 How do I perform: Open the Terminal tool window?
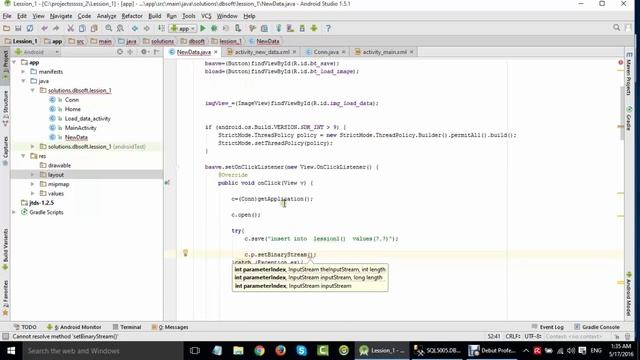point(127,327)
